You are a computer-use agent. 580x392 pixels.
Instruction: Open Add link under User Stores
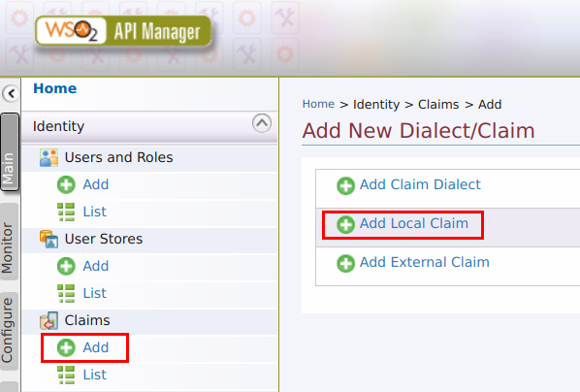coord(96,266)
